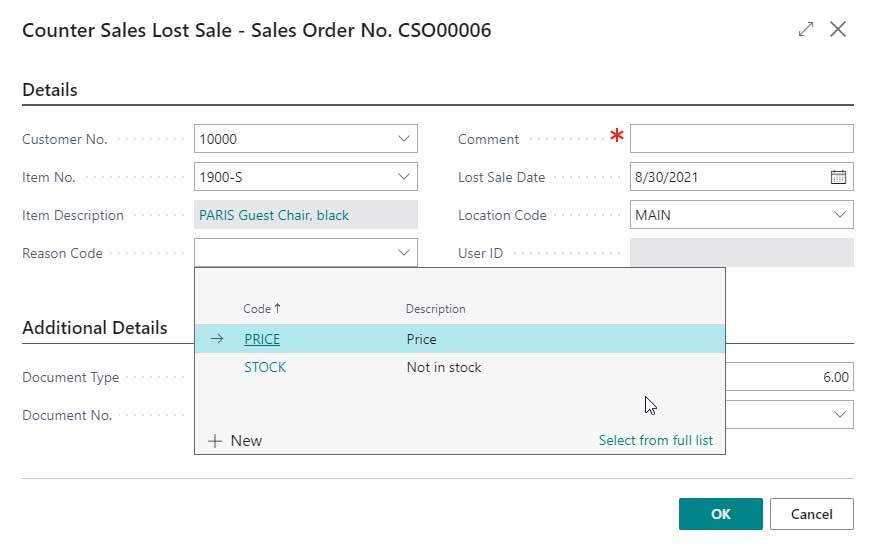The height and width of the screenshot is (553, 877).
Task: Expand the Customer No. dropdown
Action: click(x=403, y=139)
